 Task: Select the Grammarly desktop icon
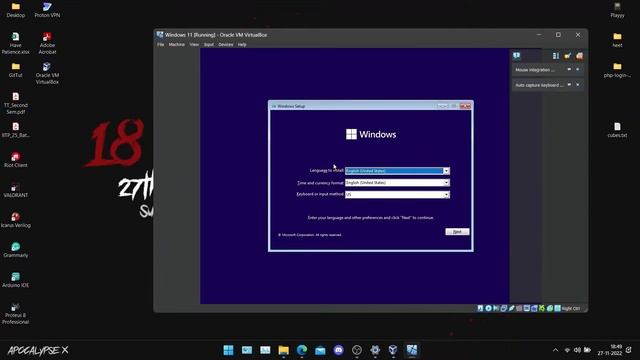[16, 250]
